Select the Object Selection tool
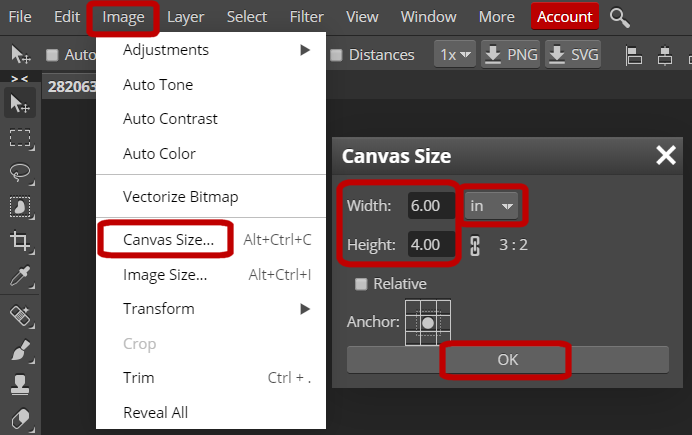Screen dimensions: 692x435 click(20, 207)
